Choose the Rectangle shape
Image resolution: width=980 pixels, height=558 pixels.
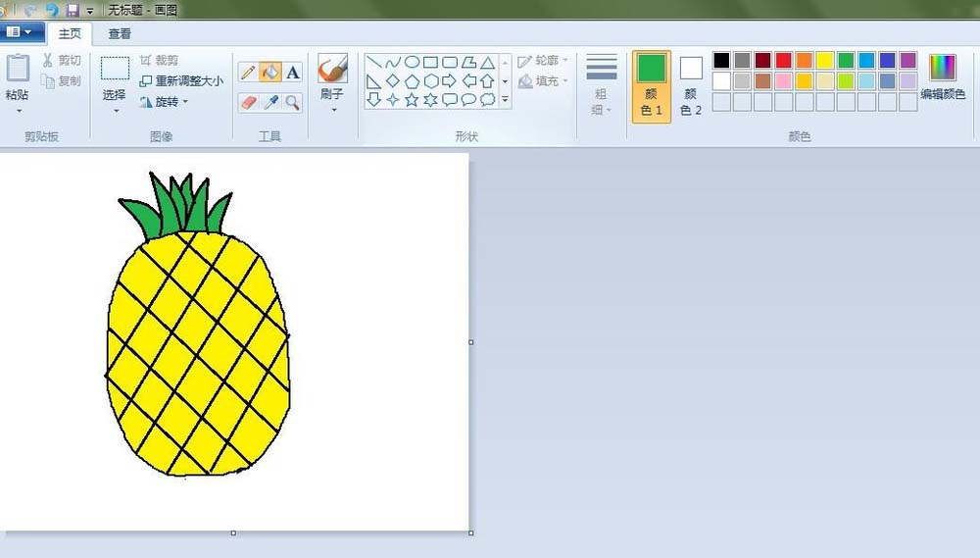pos(430,62)
